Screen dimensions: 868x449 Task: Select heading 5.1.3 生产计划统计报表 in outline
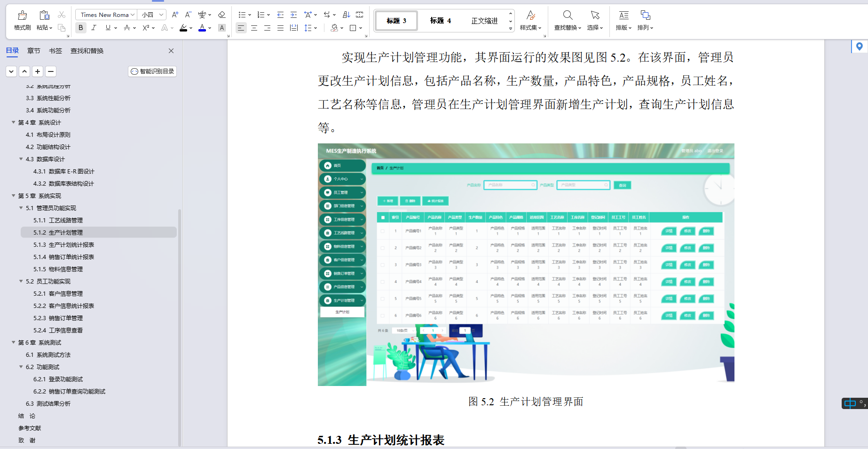[63, 244]
